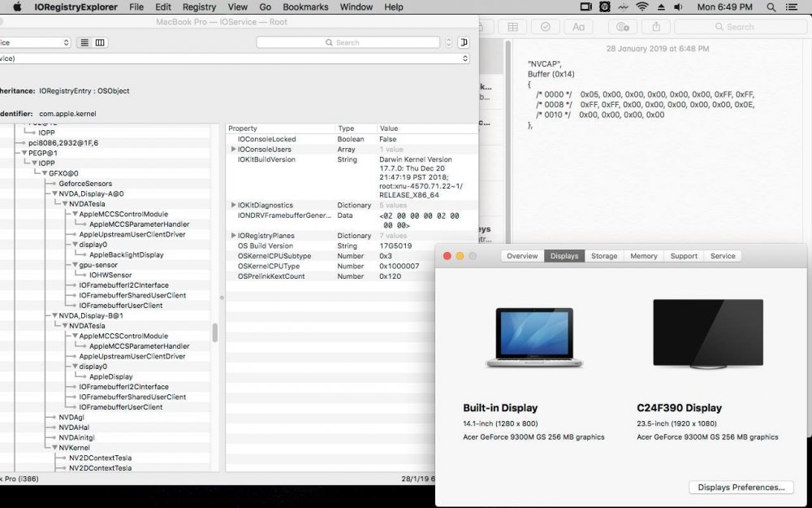The height and width of the screenshot is (508, 812).
Task: Open the volume control in the menu bar
Action: [x=678, y=7]
